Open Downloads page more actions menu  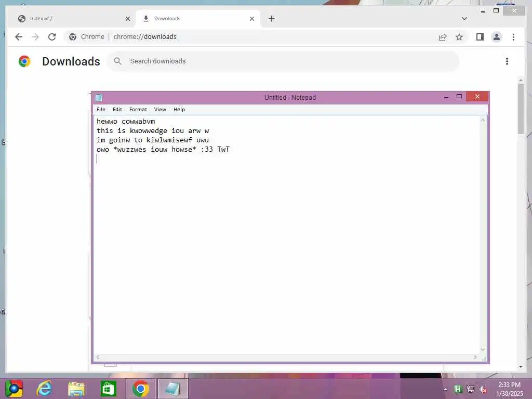[507, 61]
